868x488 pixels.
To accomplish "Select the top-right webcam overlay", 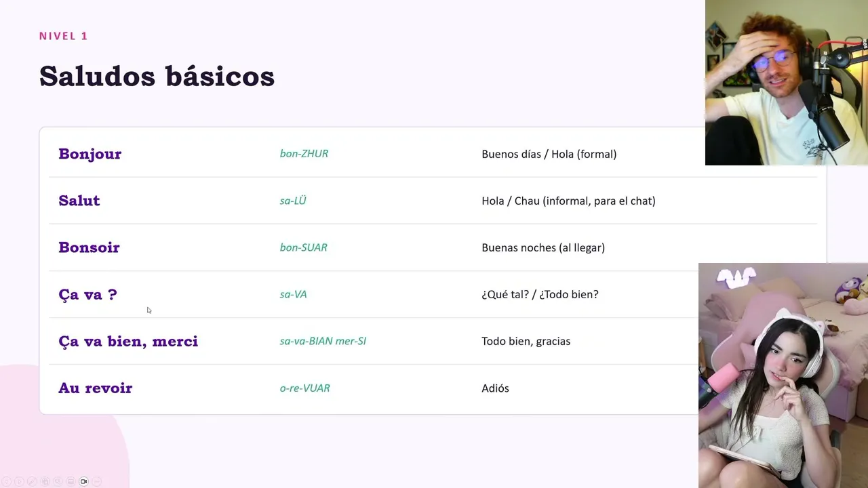I will coord(787,83).
